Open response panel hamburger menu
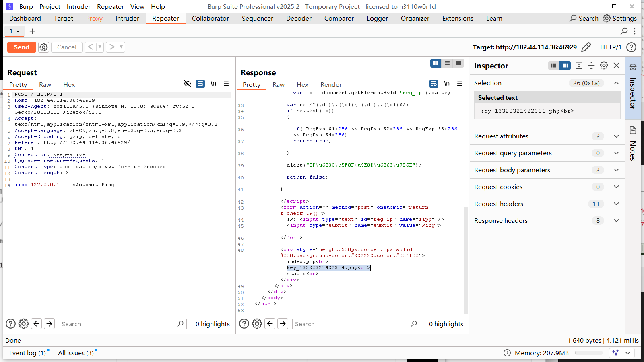Viewport: 644px width, 362px height. (460, 84)
